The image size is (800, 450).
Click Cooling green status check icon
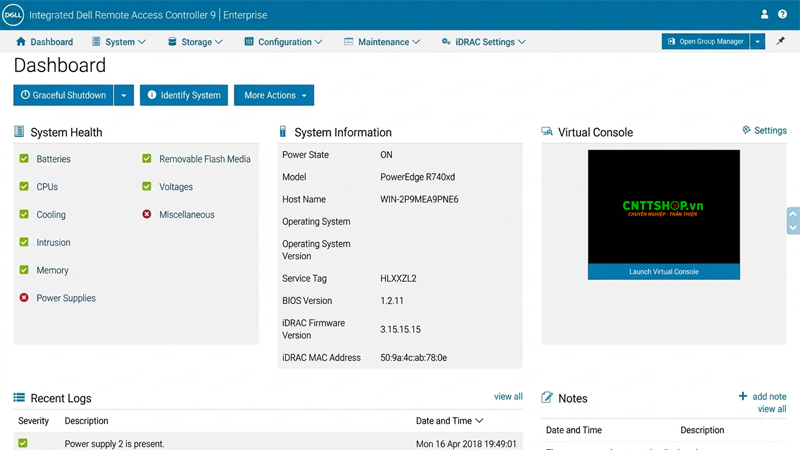pyautogui.click(x=24, y=214)
